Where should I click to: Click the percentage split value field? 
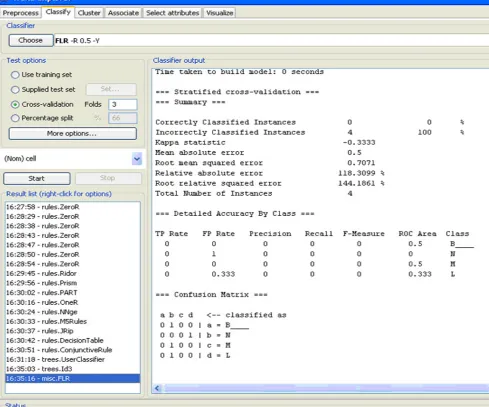click(x=123, y=118)
